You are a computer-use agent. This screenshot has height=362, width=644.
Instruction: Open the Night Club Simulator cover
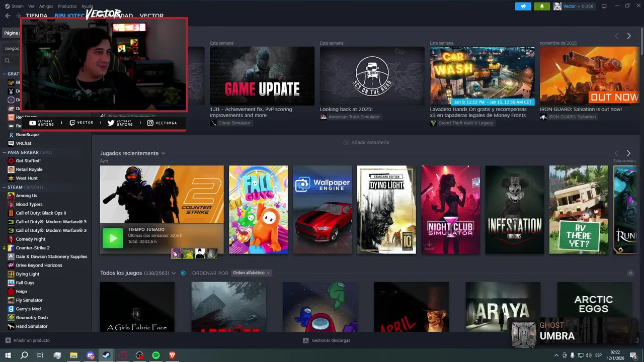(450, 210)
